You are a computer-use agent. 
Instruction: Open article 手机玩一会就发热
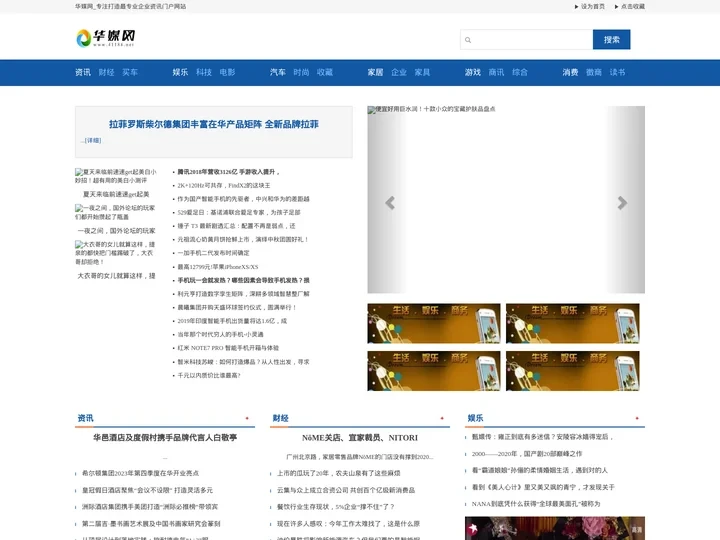(243, 280)
